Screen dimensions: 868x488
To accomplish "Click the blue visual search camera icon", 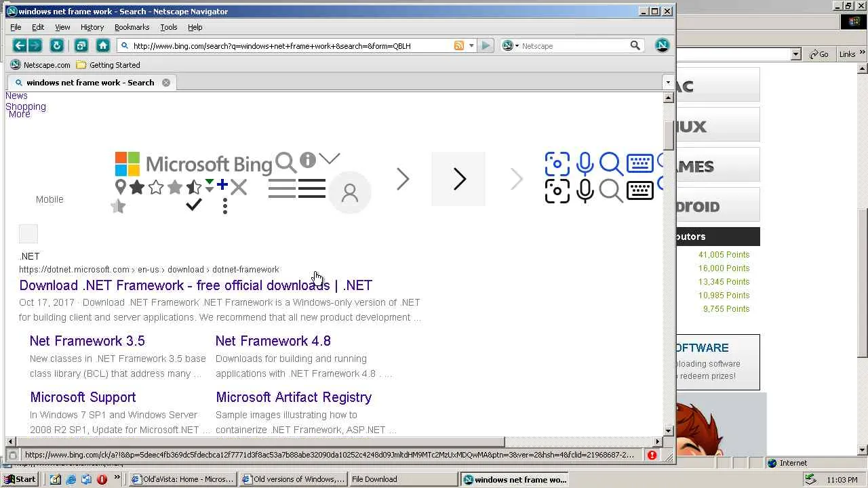I will 557,164.
